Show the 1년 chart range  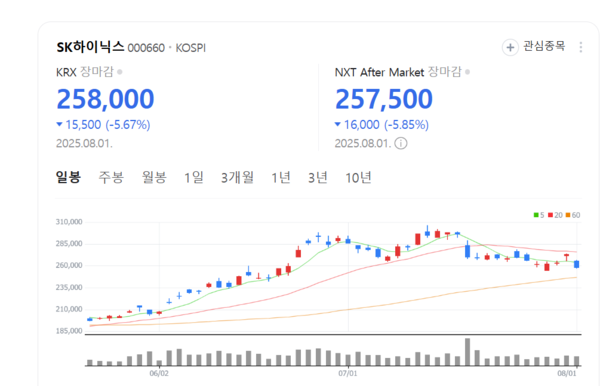281,177
